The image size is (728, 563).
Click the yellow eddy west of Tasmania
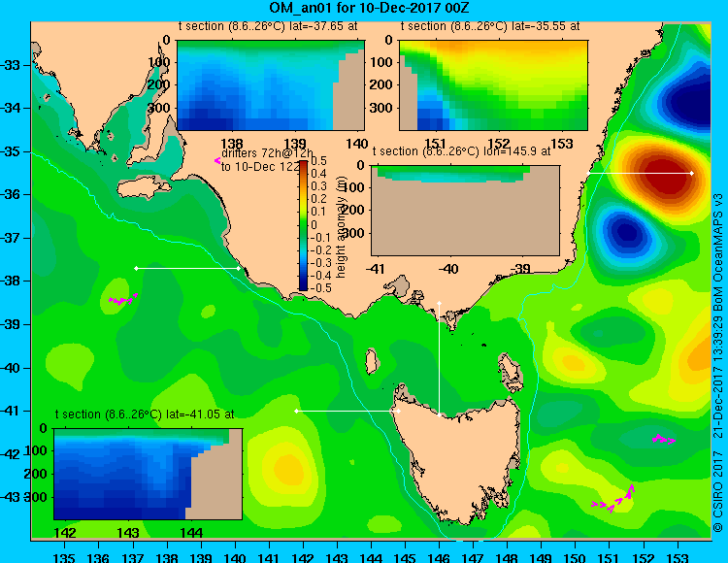pyautogui.click(x=285, y=468)
